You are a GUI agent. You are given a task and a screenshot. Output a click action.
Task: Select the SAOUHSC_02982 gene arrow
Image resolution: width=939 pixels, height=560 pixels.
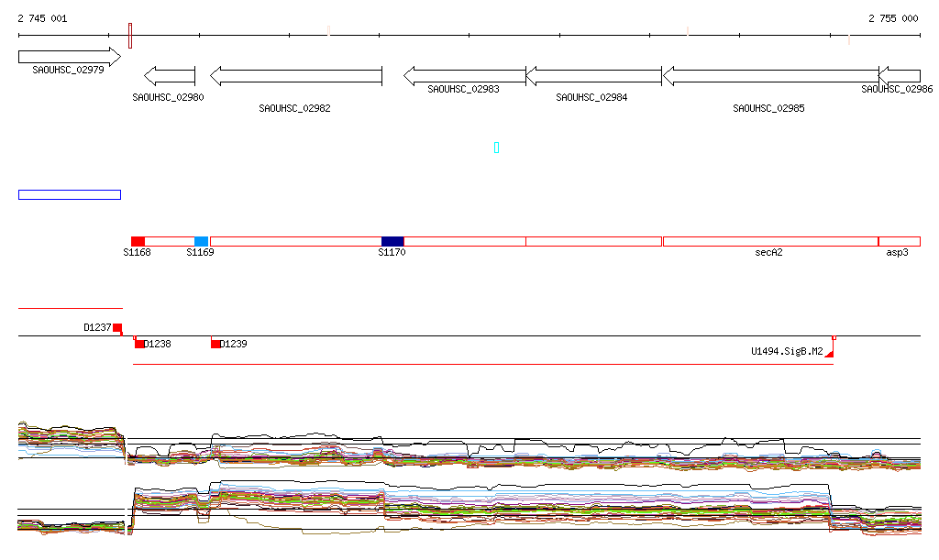pos(296,76)
